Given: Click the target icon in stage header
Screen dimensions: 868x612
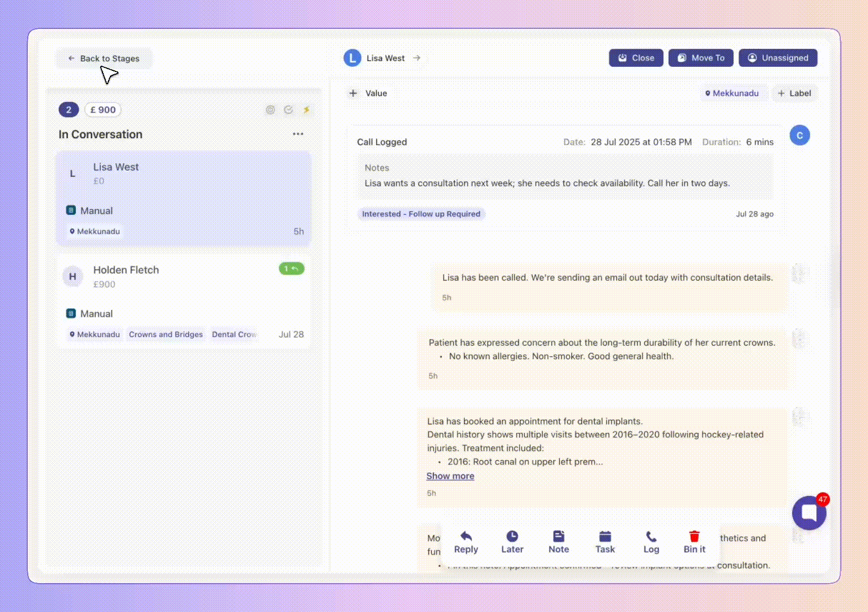Looking at the screenshot, I should click(x=270, y=110).
